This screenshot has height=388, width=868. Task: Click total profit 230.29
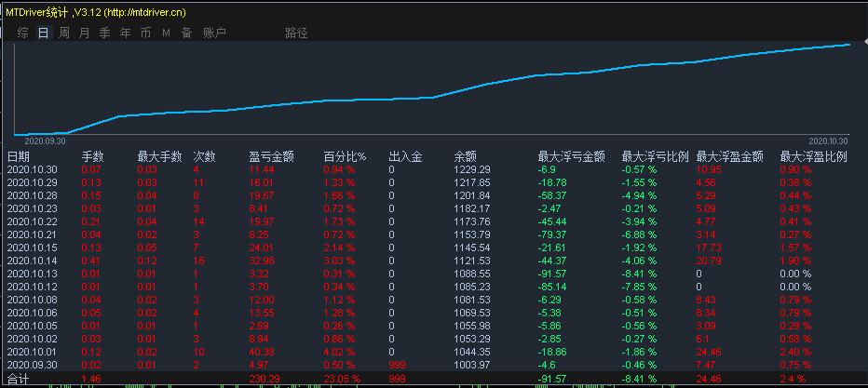pyautogui.click(x=264, y=379)
